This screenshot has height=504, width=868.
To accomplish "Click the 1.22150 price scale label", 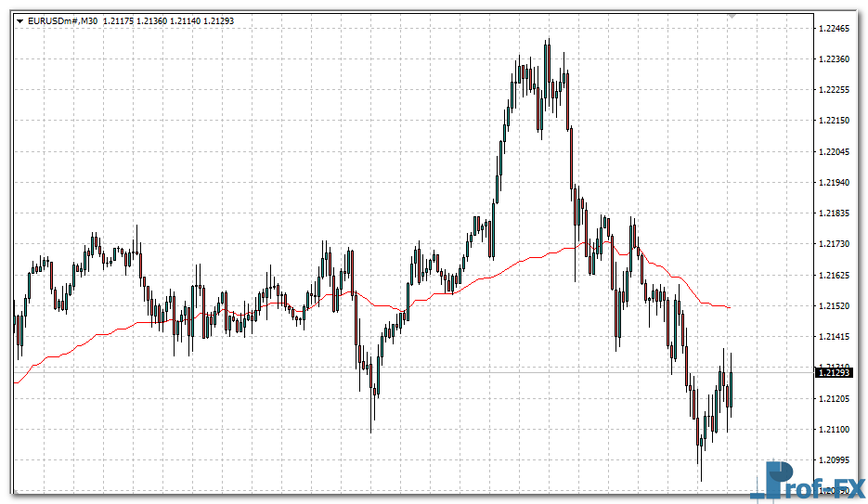I will tap(835, 121).
